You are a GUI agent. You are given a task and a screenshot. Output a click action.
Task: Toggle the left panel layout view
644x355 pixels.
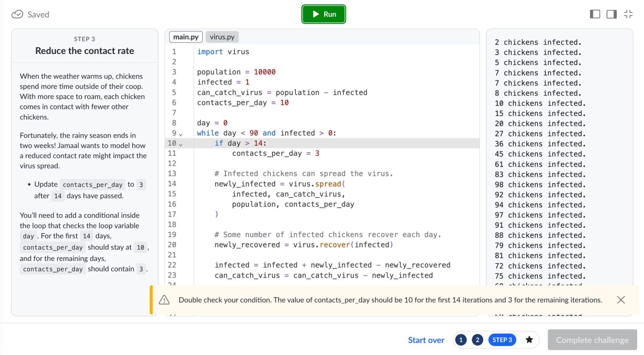point(595,14)
